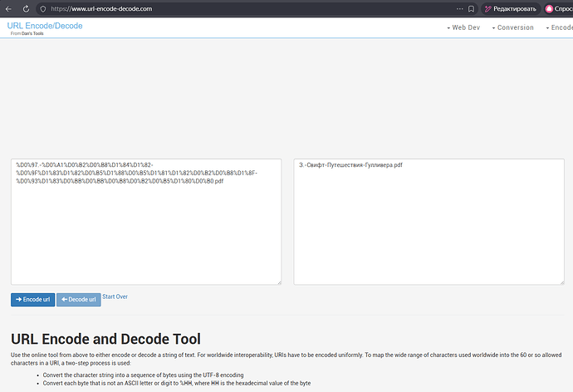Grab the resize handle of input textarea
The image size is (573, 392).
(x=279, y=282)
